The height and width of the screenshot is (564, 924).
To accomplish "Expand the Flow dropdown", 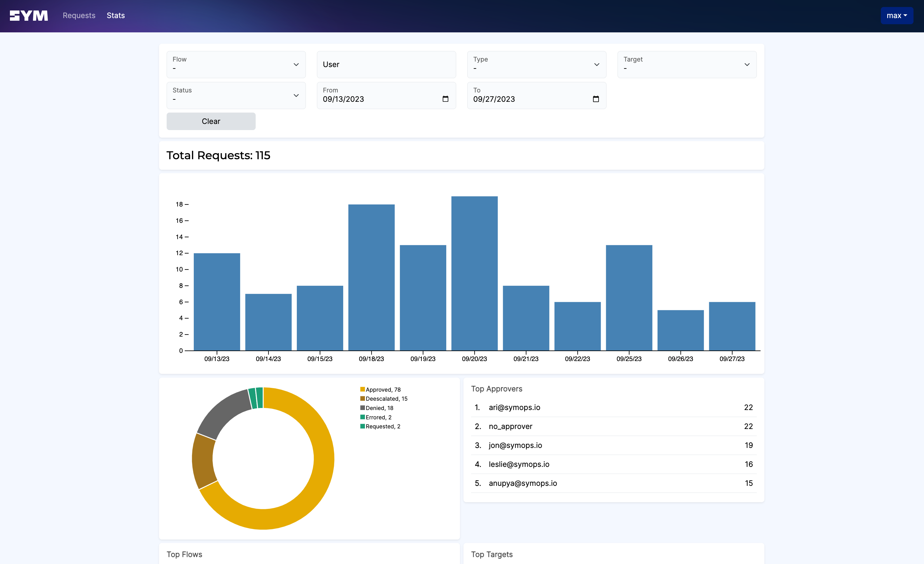I will (x=236, y=64).
